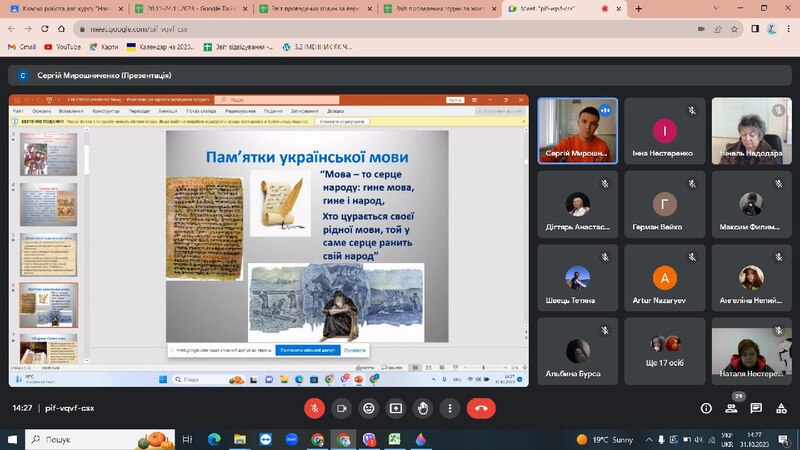Open the Chrome profile avatar

click(x=771, y=29)
